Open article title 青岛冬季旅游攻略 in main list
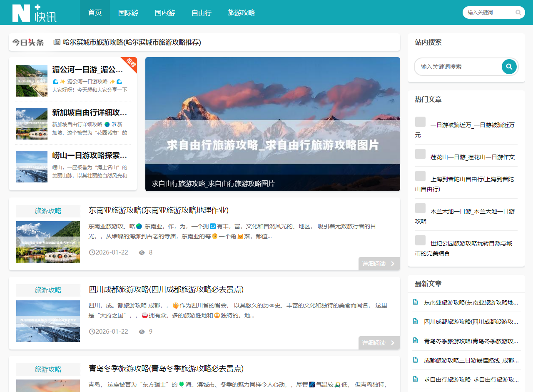 tap(166, 369)
